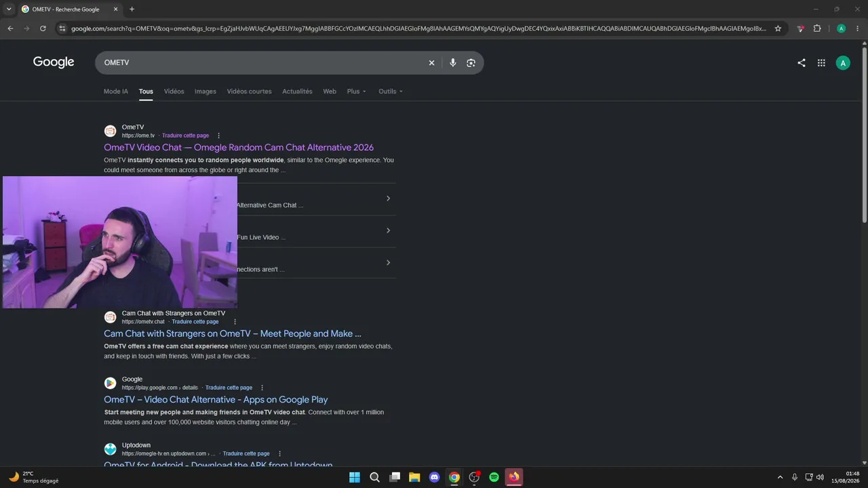
Task: Open Windows taskbar search
Action: click(x=374, y=477)
